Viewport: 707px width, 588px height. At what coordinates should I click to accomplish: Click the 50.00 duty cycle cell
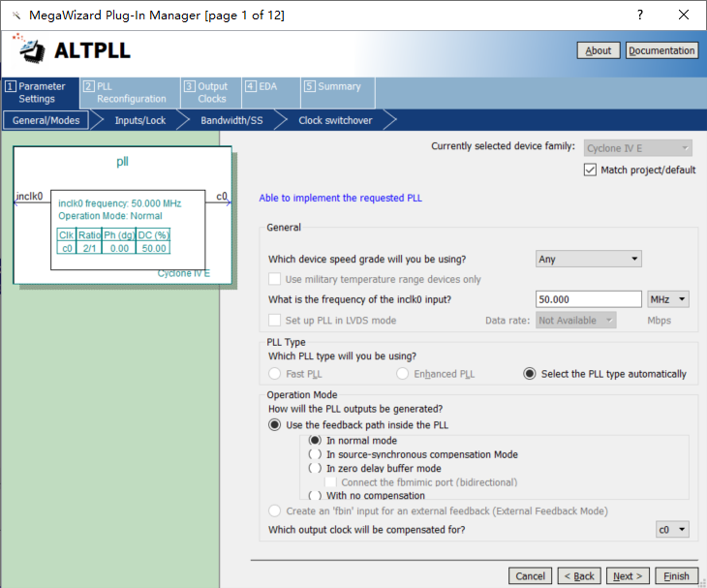pos(154,248)
